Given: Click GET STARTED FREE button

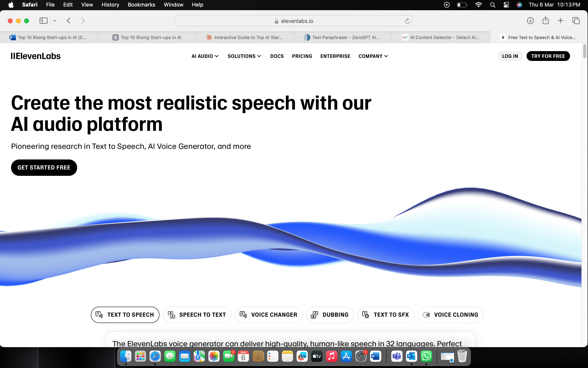Looking at the screenshot, I should click(44, 167).
